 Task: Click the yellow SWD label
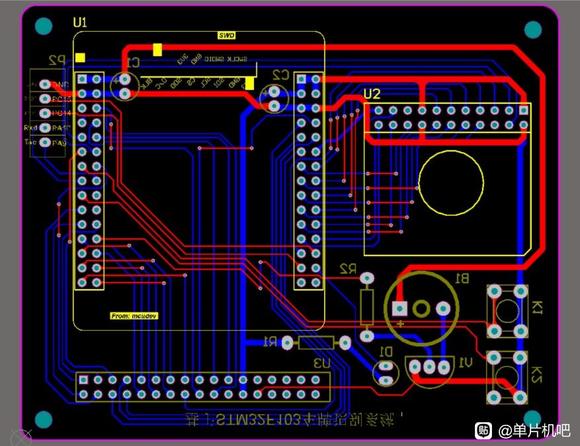pyautogui.click(x=226, y=36)
